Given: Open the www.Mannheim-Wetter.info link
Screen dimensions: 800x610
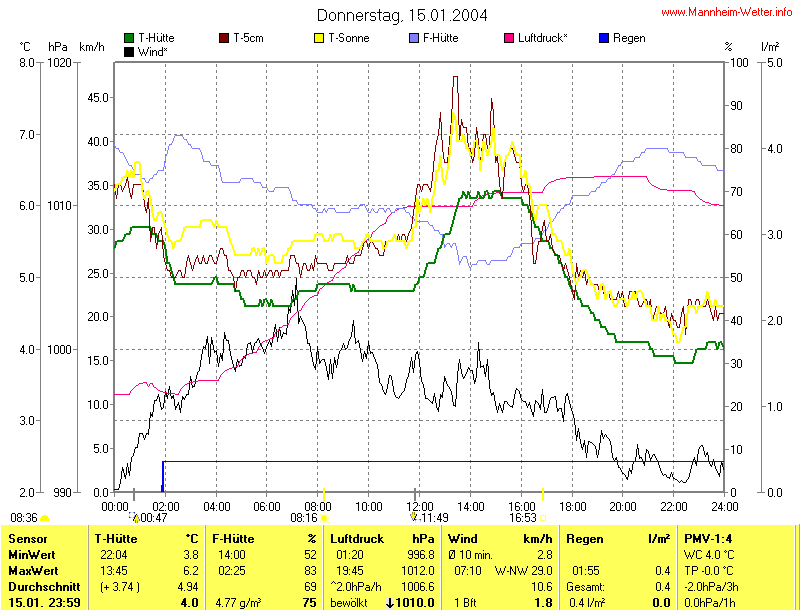Looking at the screenshot, I should pyautogui.click(x=727, y=13).
